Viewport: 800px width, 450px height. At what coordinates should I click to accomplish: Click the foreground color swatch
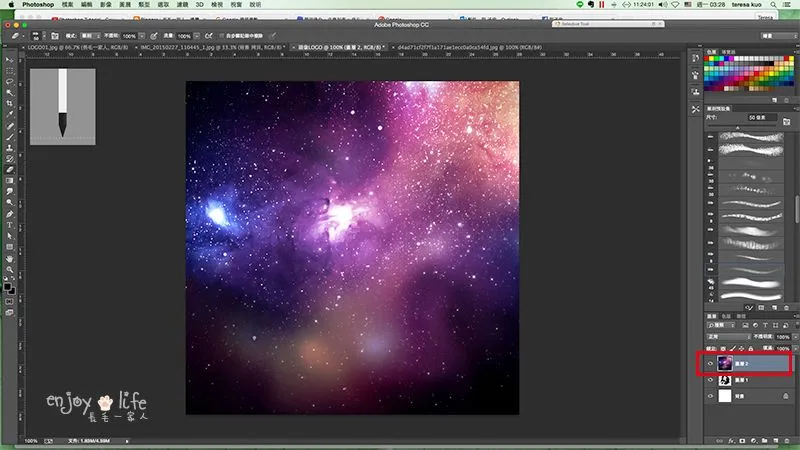tap(8, 287)
